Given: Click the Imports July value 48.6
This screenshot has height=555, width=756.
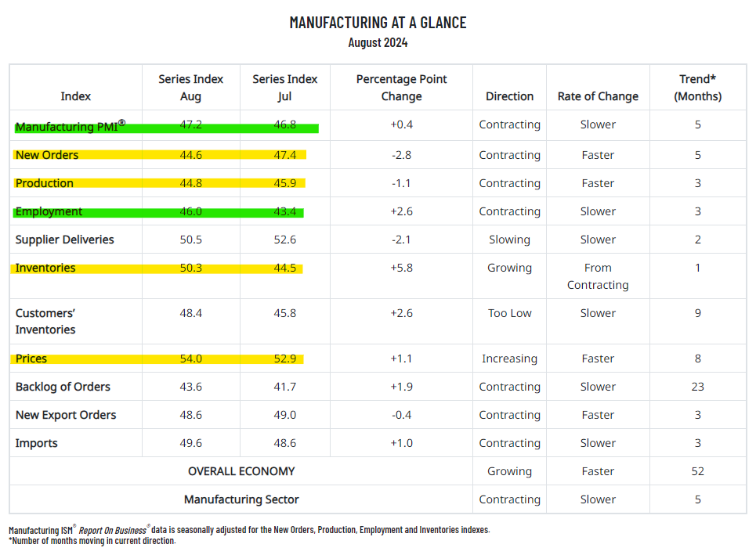Looking at the screenshot, I should tap(284, 443).
